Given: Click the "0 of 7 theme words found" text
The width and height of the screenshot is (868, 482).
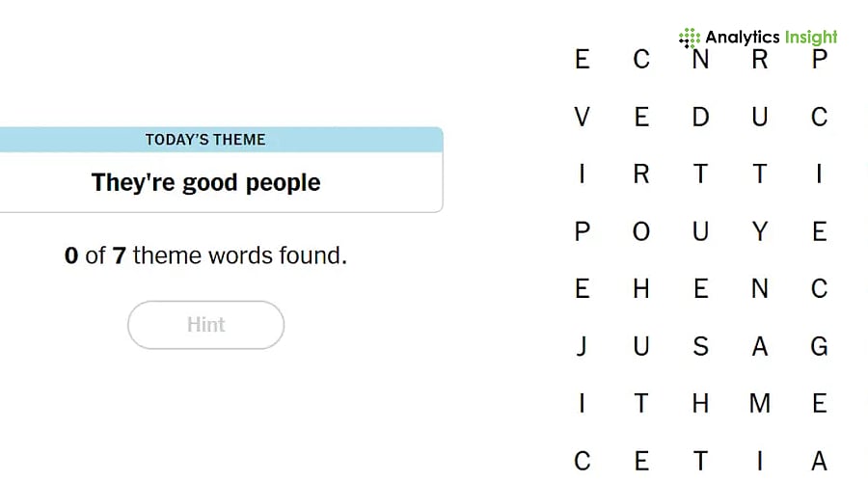Looking at the screenshot, I should (x=205, y=256).
